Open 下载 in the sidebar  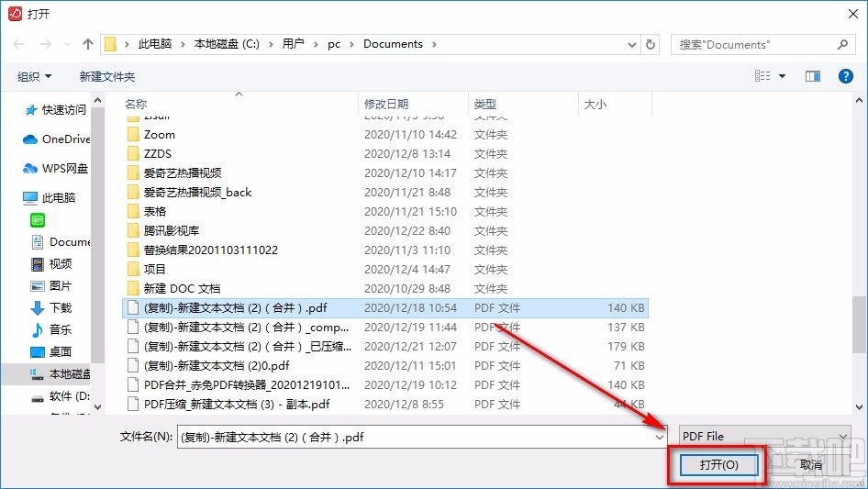(x=51, y=307)
